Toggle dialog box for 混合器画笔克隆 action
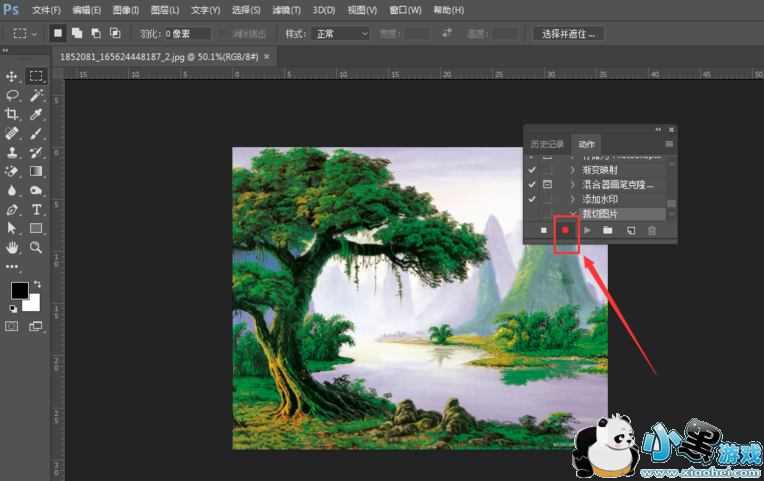This screenshot has height=481, width=764. tap(547, 185)
